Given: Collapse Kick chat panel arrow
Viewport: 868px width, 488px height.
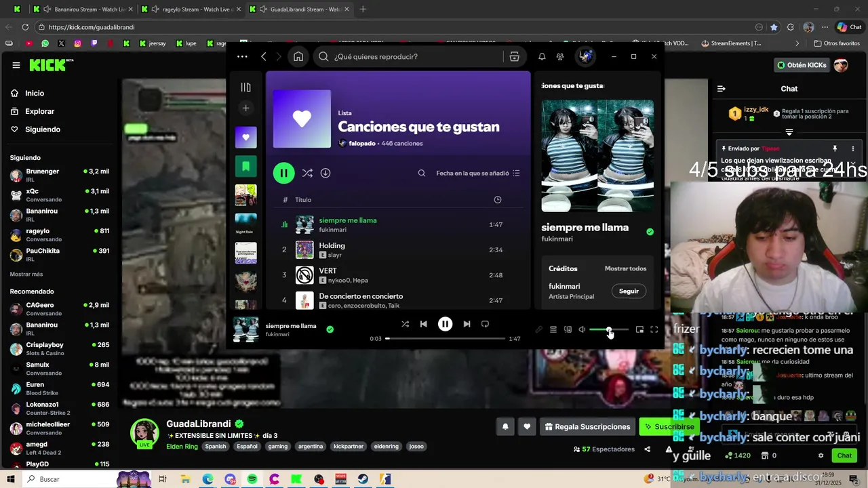Looking at the screenshot, I should coord(722,89).
